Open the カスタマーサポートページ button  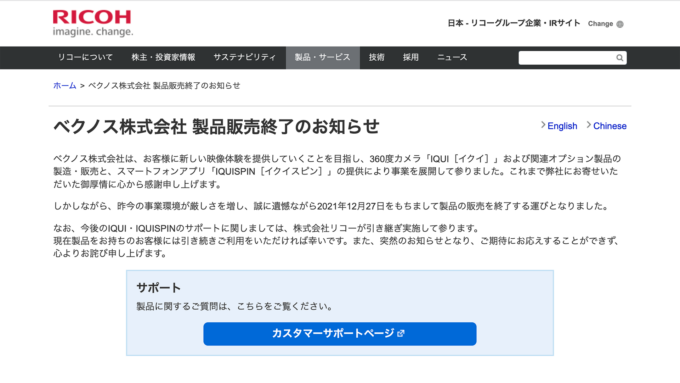pyautogui.click(x=340, y=334)
